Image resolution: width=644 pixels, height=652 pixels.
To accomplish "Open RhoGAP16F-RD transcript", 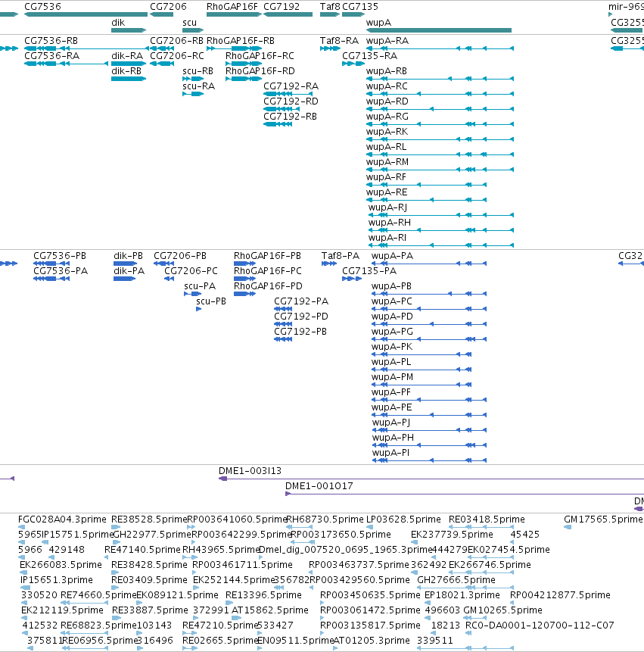I will (x=260, y=71).
